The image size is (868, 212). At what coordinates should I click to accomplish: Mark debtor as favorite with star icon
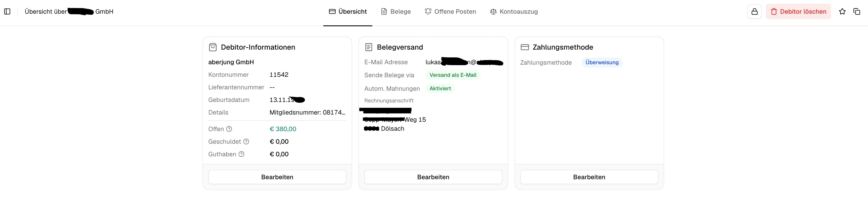(x=842, y=12)
